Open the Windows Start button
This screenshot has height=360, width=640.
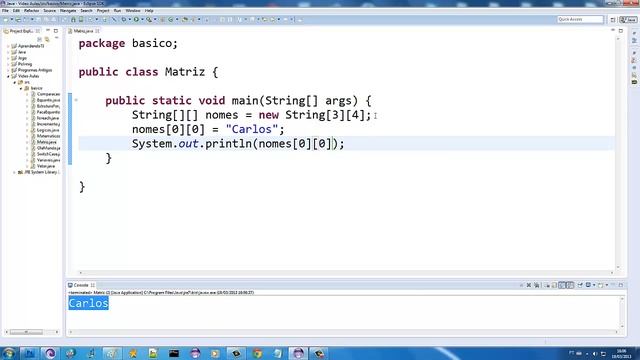click(9, 353)
